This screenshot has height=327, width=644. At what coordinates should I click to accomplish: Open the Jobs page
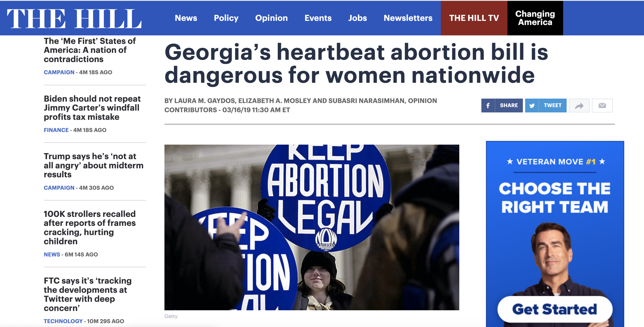(358, 18)
